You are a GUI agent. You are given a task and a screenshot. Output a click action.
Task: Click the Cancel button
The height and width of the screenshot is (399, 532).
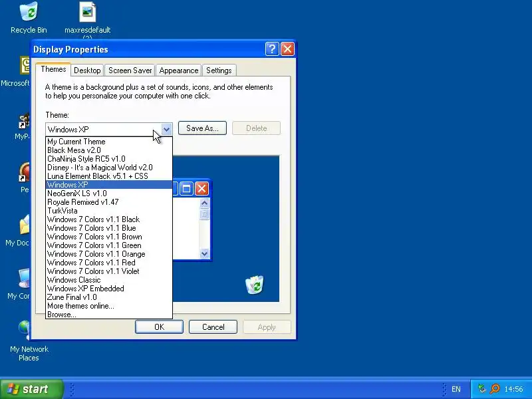213,327
